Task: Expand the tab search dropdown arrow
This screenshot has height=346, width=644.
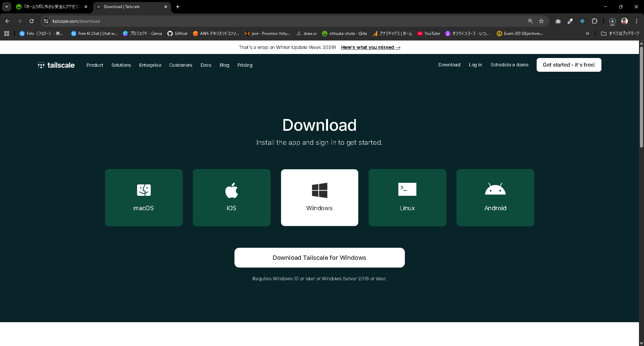Action: coord(7,7)
